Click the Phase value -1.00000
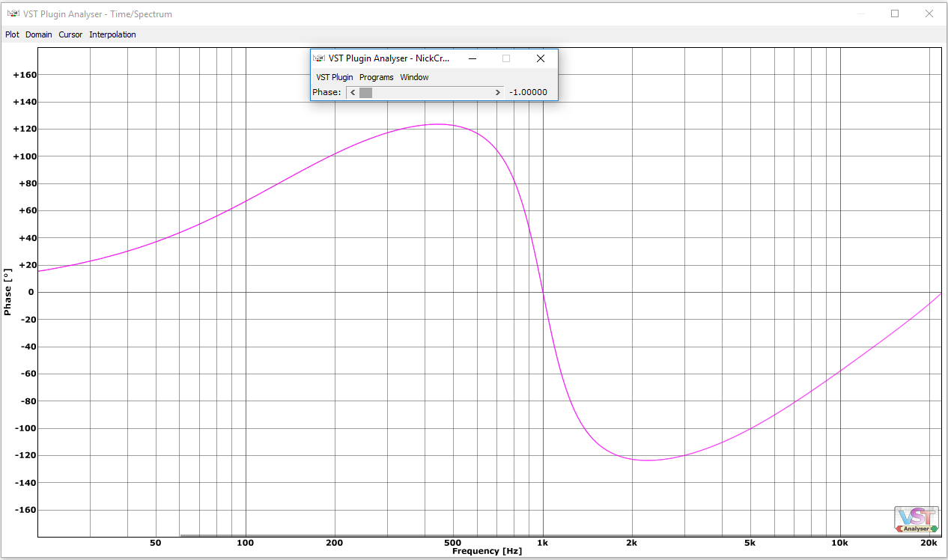The image size is (948, 560). click(528, 92)
